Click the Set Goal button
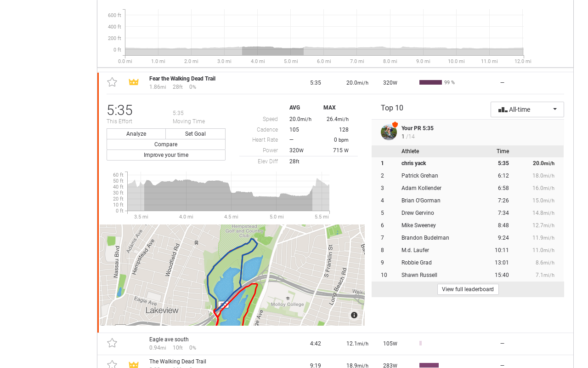This screenshot has width=588, height=368. [x=195, y=134]
